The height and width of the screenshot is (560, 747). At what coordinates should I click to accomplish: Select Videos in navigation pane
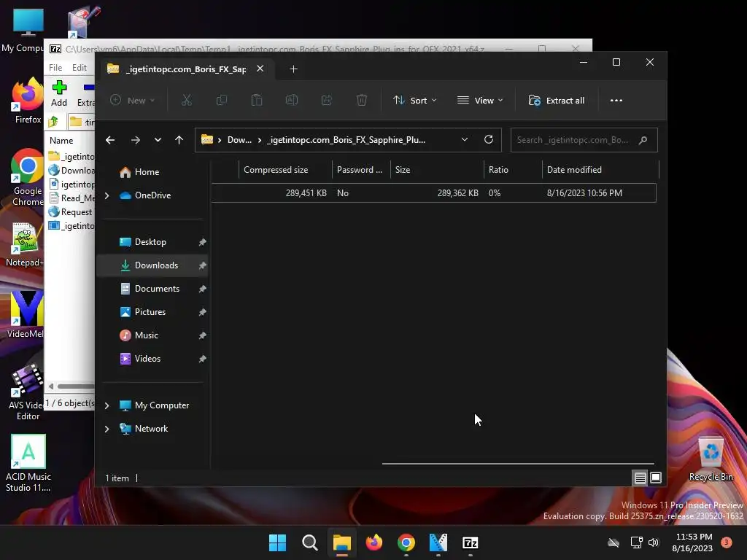coord(147,359)
